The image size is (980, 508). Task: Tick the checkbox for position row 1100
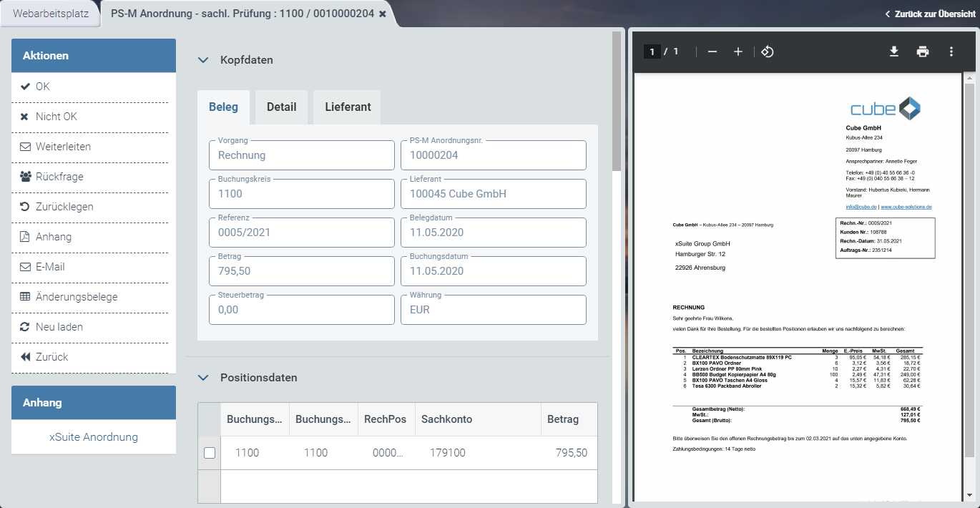tap(210, 453)
